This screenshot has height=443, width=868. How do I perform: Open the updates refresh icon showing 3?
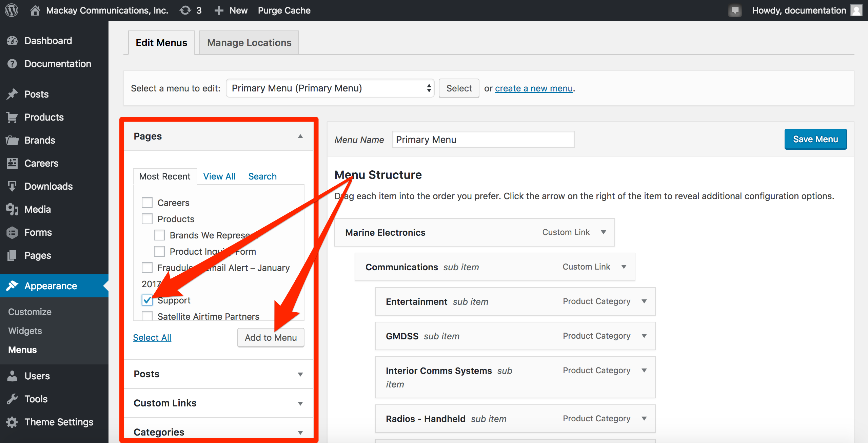point(185,10)
